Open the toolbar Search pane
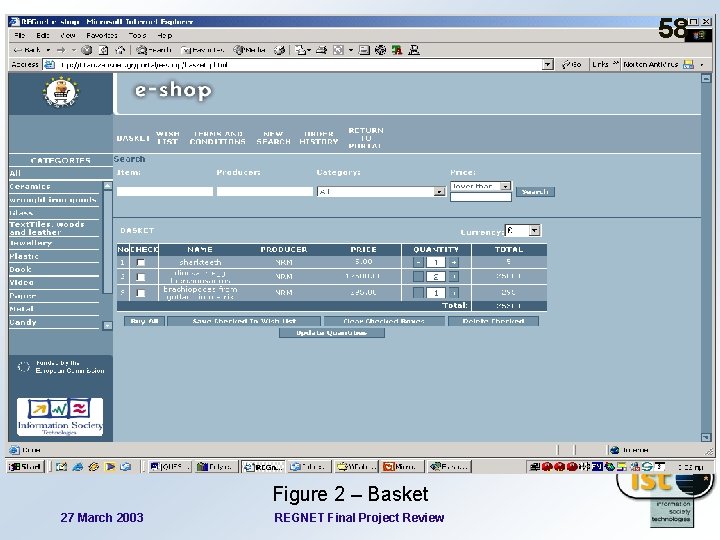This screenshot has height=540, width=720. (x=154, y=50)
